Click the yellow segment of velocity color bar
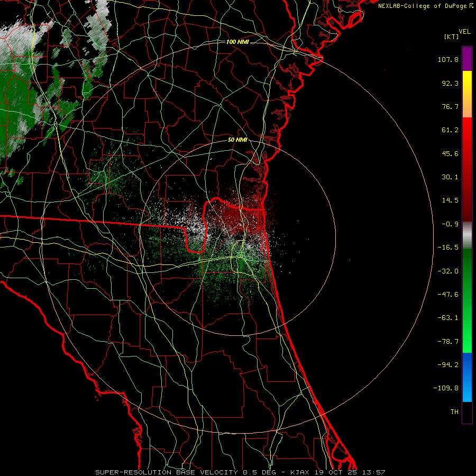The image size is (476, 476). [467, 82]
